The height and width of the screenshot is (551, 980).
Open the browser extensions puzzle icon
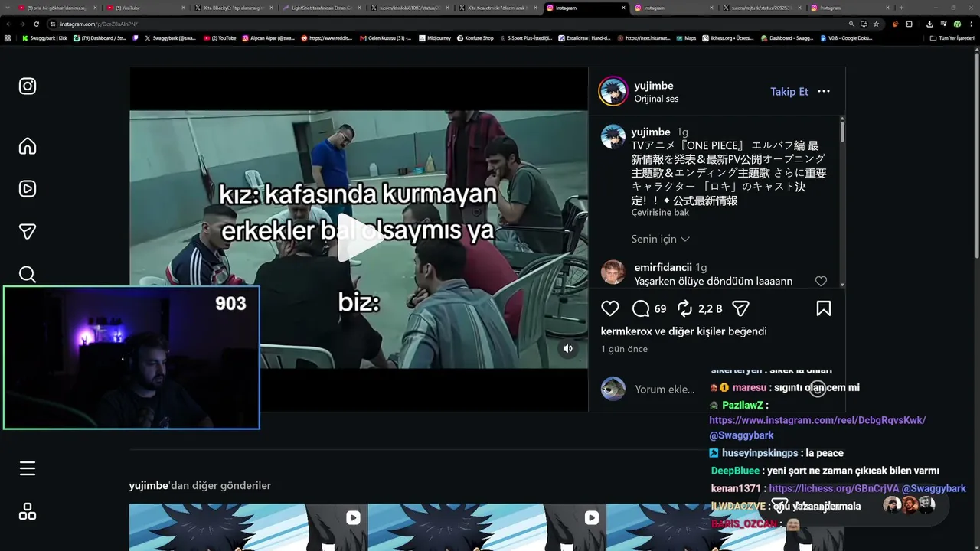click(909, 24)
